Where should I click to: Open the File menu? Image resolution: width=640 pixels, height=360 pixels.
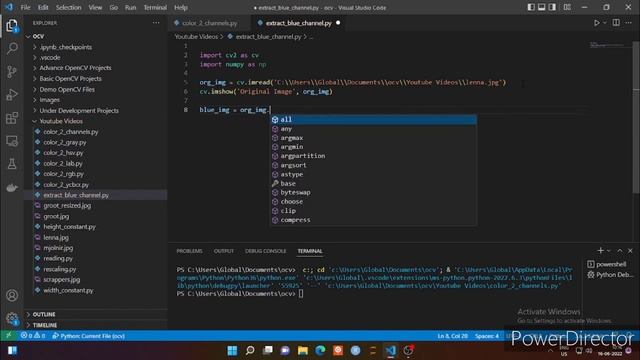[25, 7]
